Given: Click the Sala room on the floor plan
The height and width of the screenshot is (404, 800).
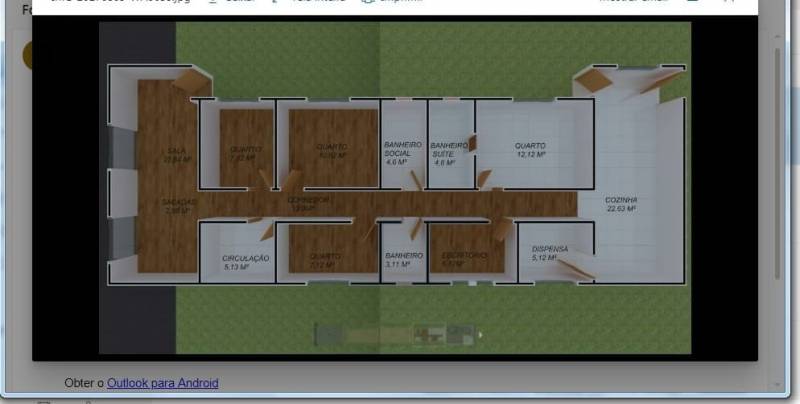Looking at the screenshot, I should click(175, 155).
